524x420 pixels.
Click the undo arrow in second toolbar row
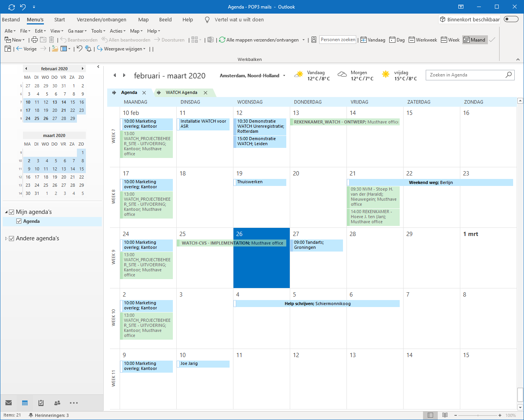coord(79,49)
